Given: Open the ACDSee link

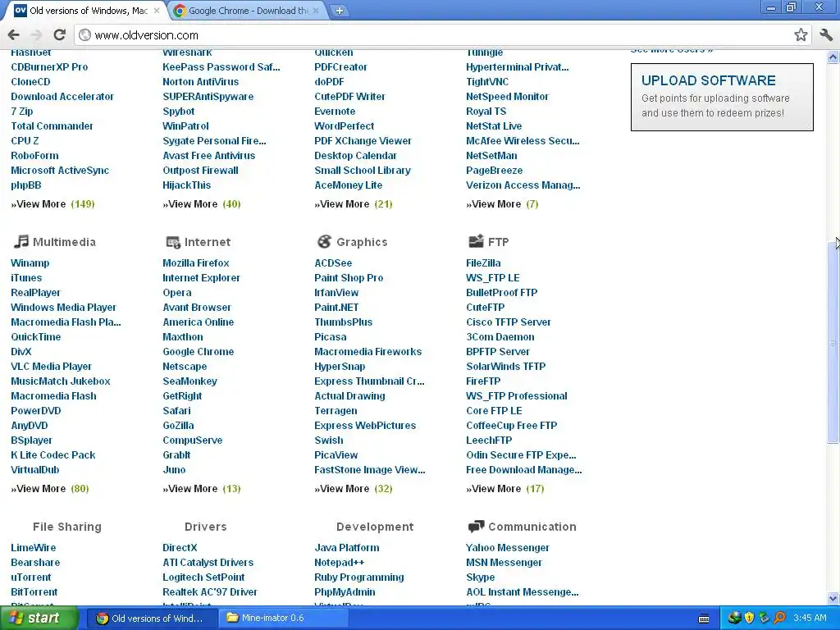Looking at the screenshot, I should [333, 263].
